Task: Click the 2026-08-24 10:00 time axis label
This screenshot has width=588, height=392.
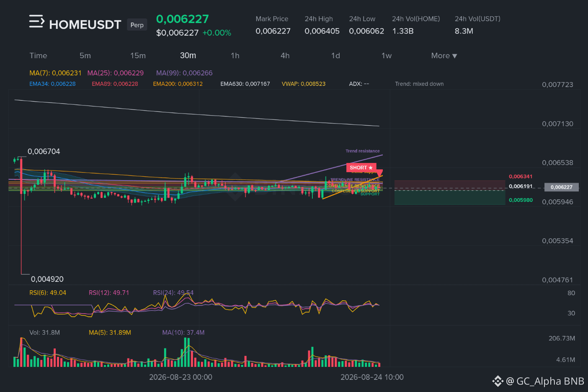Action: pyautogui.click(x=372, y=377)
